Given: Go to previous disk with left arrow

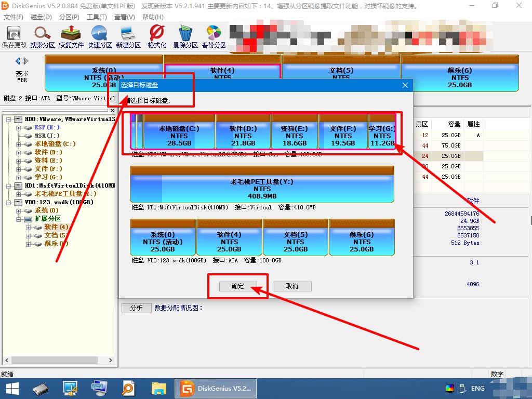Looking at the screenshot, I should click(18, 61).
